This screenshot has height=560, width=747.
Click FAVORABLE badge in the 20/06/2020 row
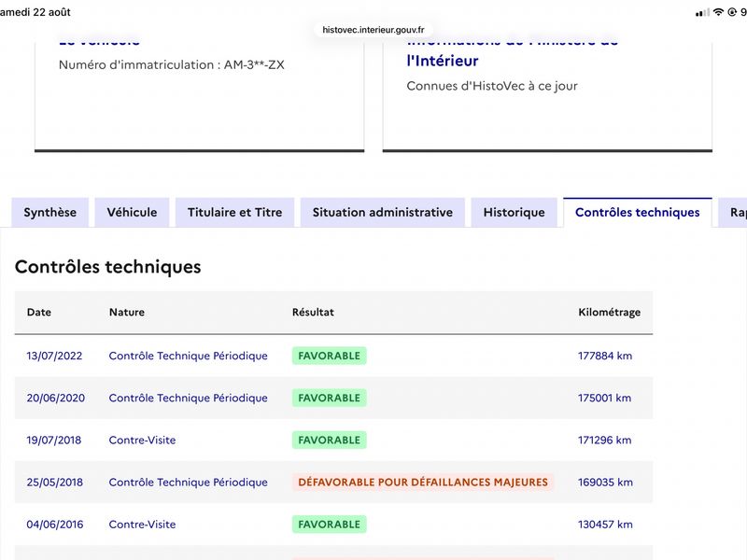coord(330,399)
